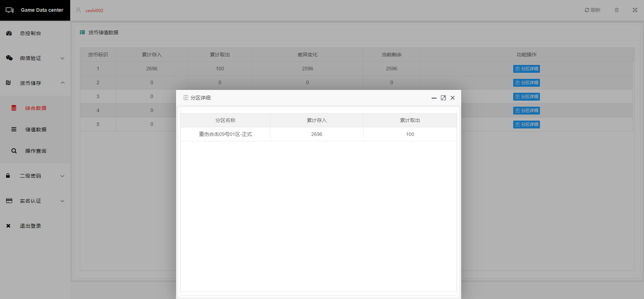Click the dashboard icon beside 总控制台
The image size is (644, 299).
9,33
